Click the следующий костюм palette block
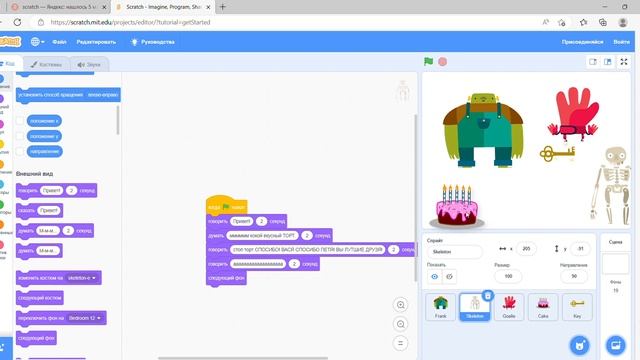The width and height of the screenshot is (640, 360). pos(40,298)
